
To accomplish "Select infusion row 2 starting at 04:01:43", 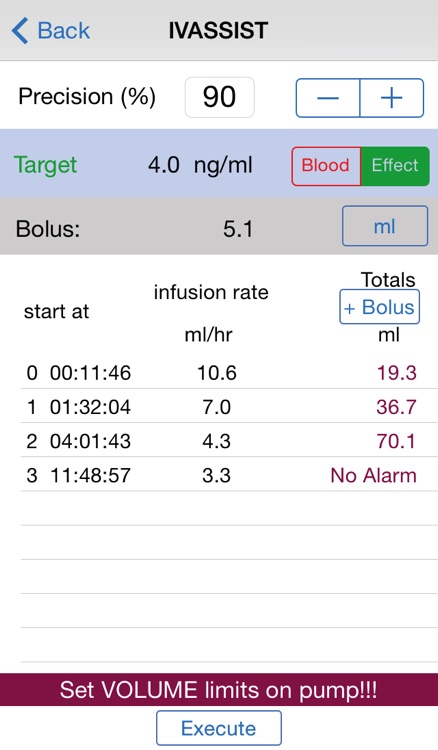I will tap(221, 441).
